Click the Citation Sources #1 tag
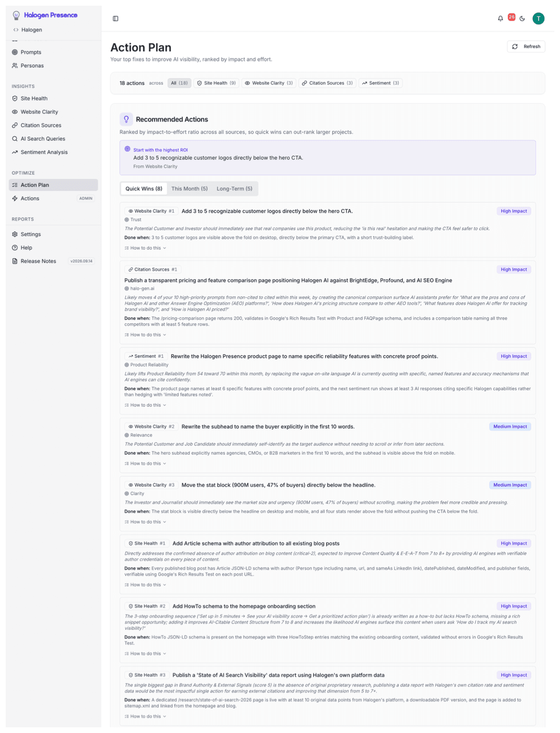 point(152,270)
